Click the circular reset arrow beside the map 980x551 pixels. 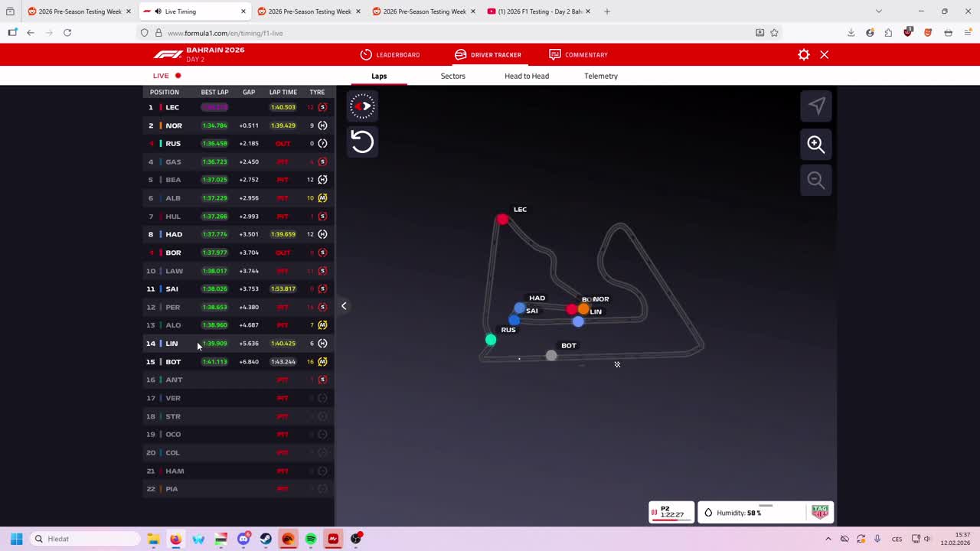362,142
